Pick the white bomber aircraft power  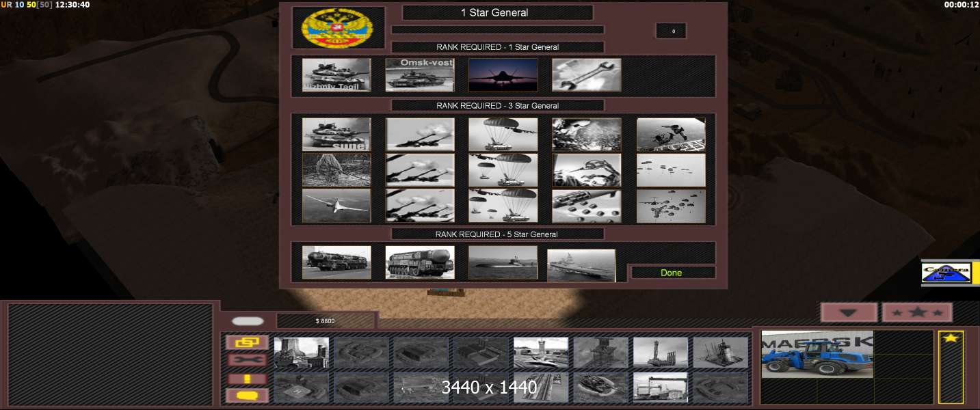tap(336, 206)
